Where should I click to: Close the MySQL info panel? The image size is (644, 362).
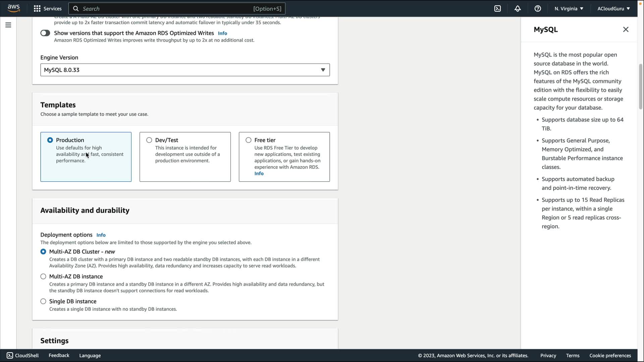coord(626,29)
